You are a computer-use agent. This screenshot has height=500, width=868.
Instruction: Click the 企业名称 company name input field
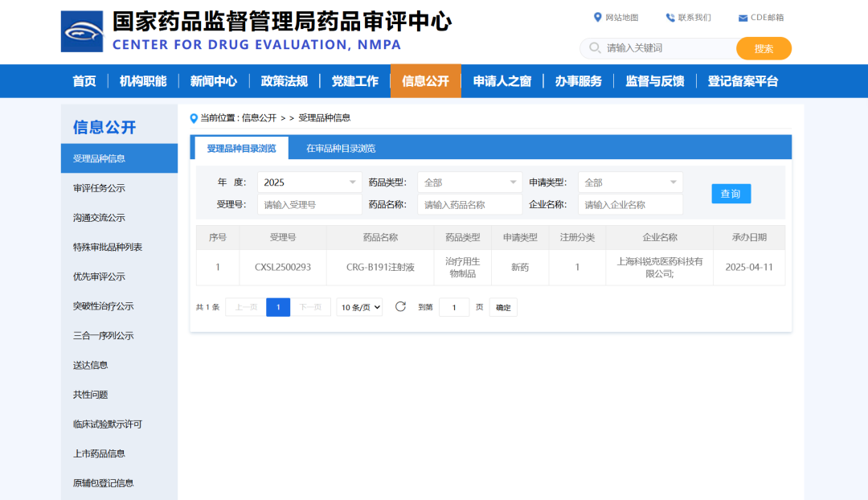coord(630,204)
